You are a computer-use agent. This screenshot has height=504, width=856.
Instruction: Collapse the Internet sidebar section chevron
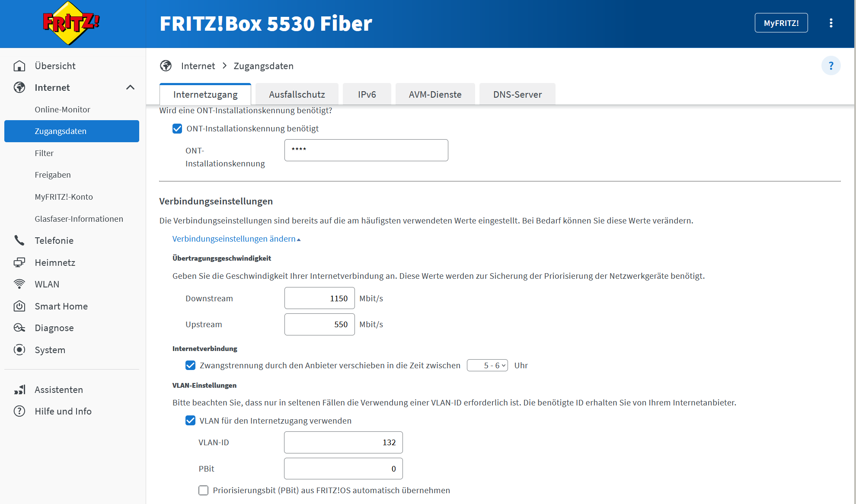[x=130, y=87]
